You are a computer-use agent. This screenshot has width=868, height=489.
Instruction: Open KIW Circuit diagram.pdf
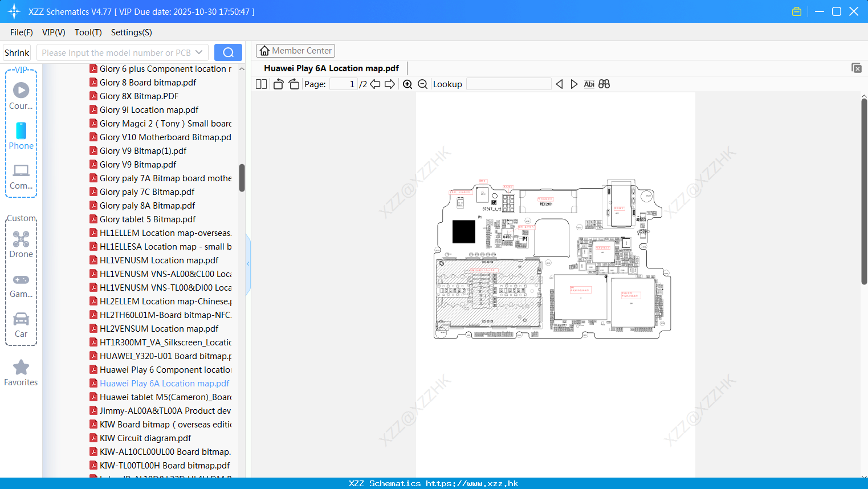(x=145, y=438)
